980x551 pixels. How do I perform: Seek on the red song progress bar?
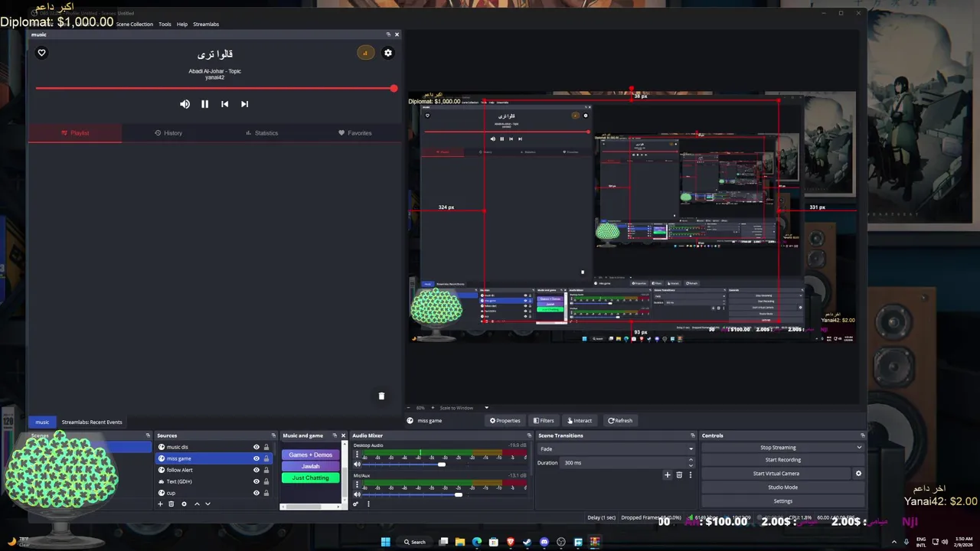(x=214, y=89)
